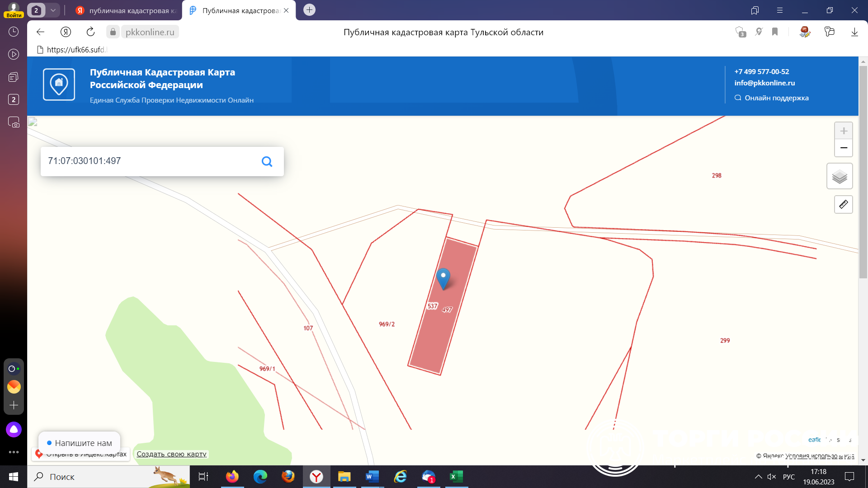Go back to the previous page
The image size is (868, 488).
pos(40,32)
